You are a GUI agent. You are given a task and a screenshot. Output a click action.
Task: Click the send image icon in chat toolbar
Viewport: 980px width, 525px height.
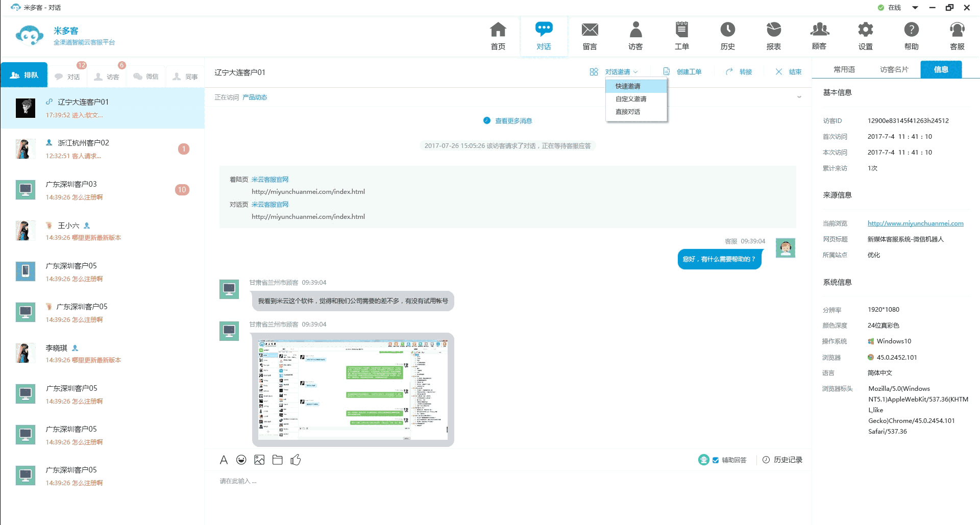coord(259,460)
